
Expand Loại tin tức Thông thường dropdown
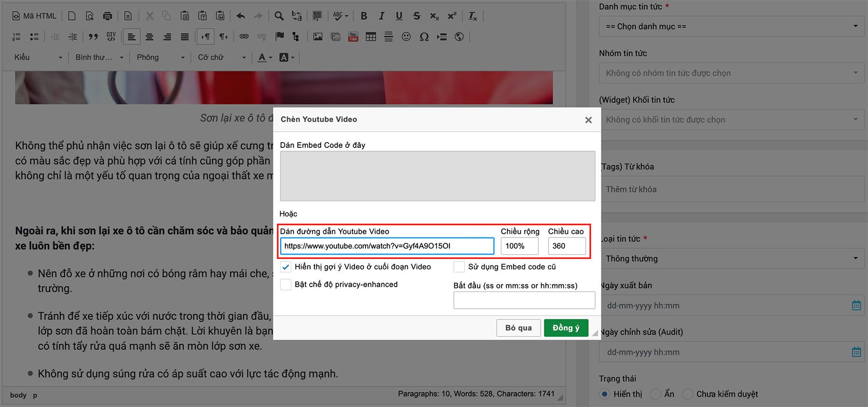[x=731, y=259]
